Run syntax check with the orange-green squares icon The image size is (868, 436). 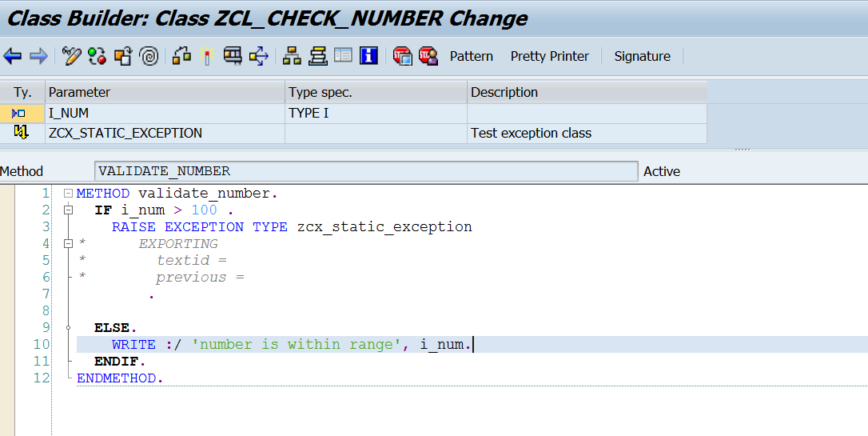coord(181,56)
